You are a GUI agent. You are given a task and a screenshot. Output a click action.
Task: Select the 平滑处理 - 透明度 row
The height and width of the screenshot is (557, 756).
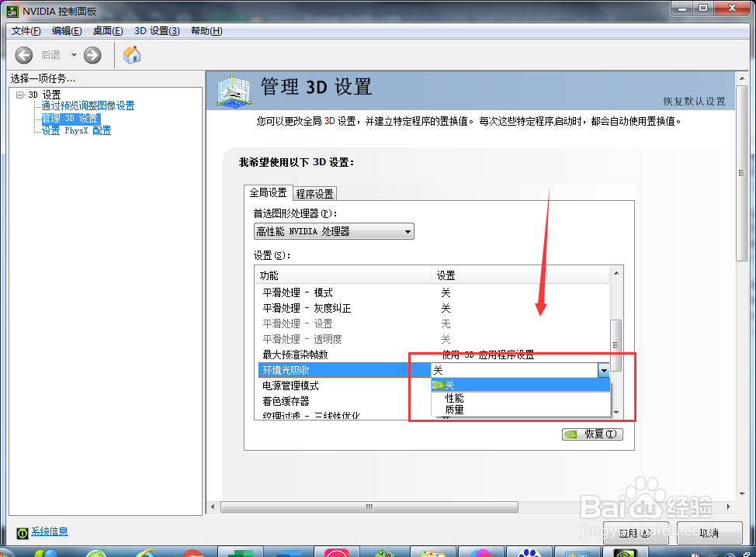click(x=434, y=339)
